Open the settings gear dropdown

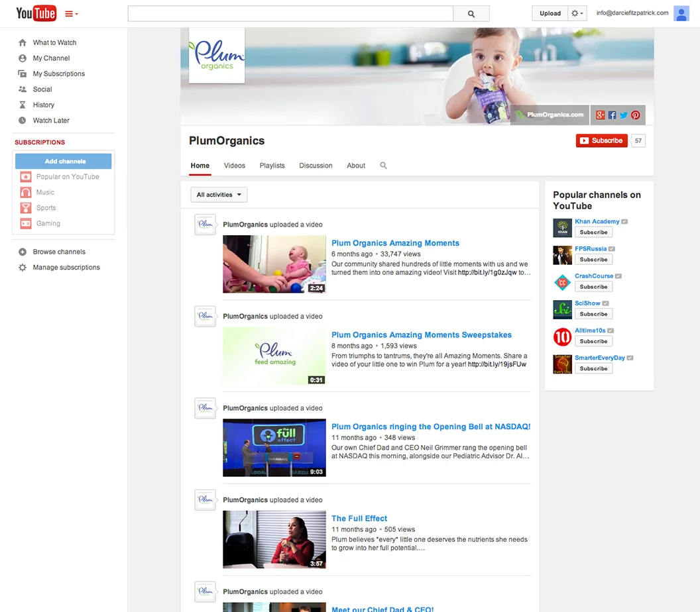tap(577, 13)
